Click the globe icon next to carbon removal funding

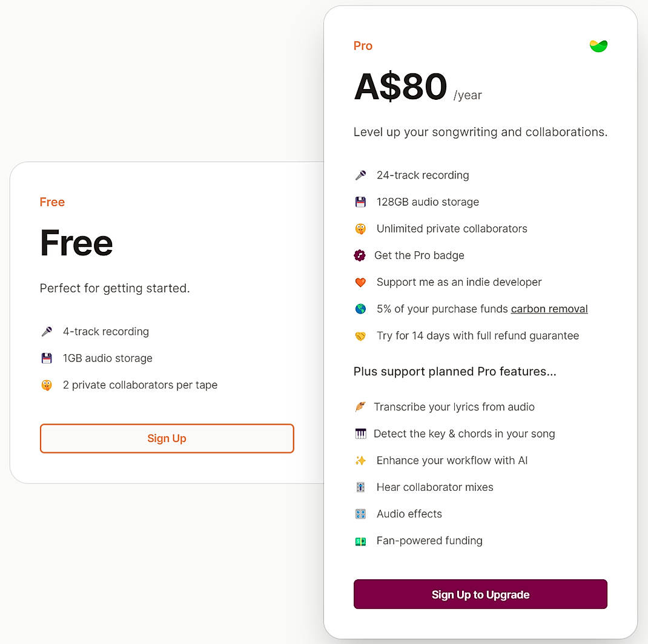(360, 309)
